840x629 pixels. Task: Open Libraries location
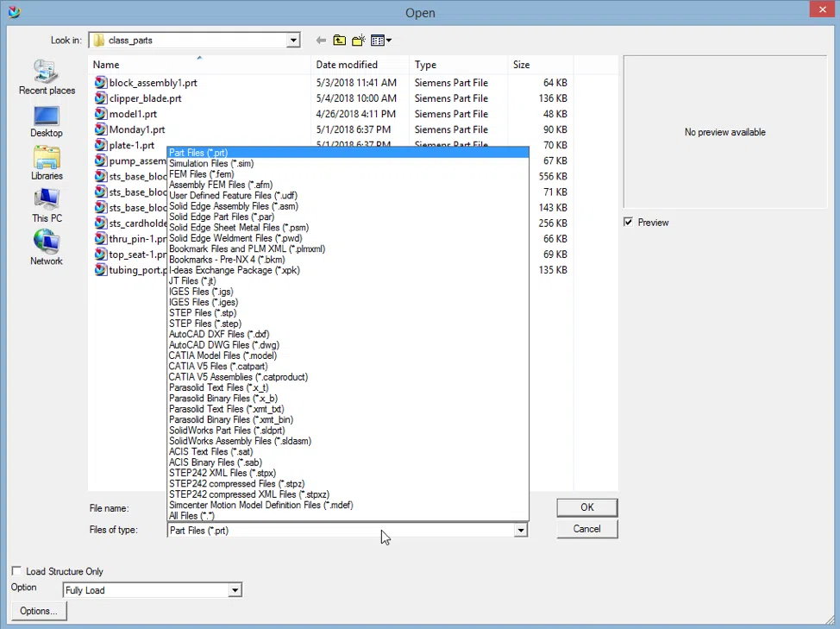47,163
